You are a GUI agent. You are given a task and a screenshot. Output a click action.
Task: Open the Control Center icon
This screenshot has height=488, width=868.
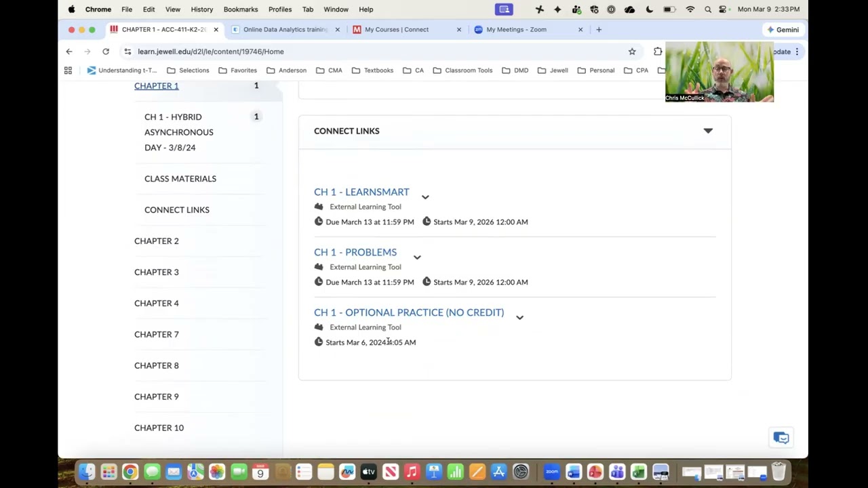point(723,9)
